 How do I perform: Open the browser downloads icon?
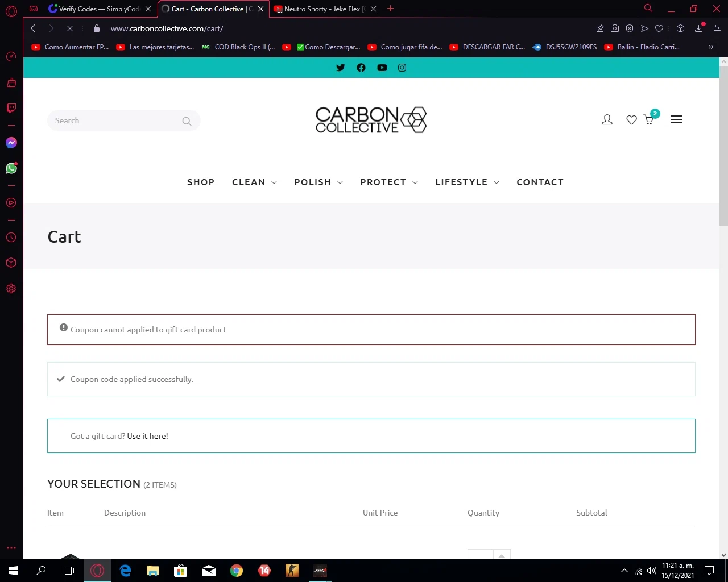click(699, 28)
